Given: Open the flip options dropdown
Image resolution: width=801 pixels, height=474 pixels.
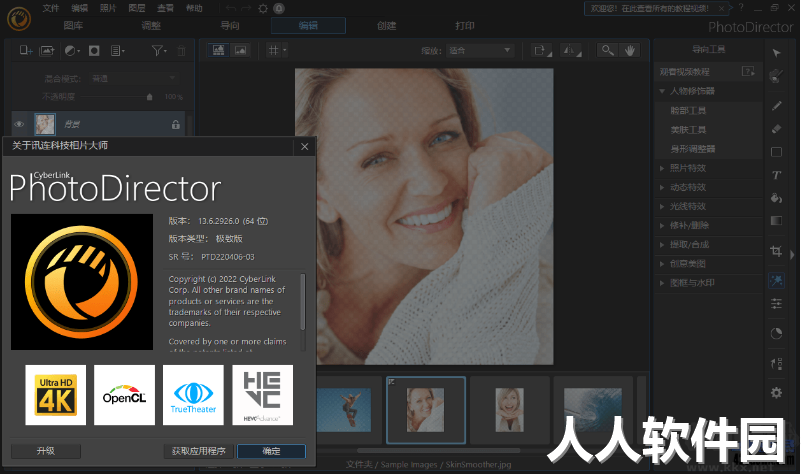Looking at the screenshot, I should tap(571, 50).
